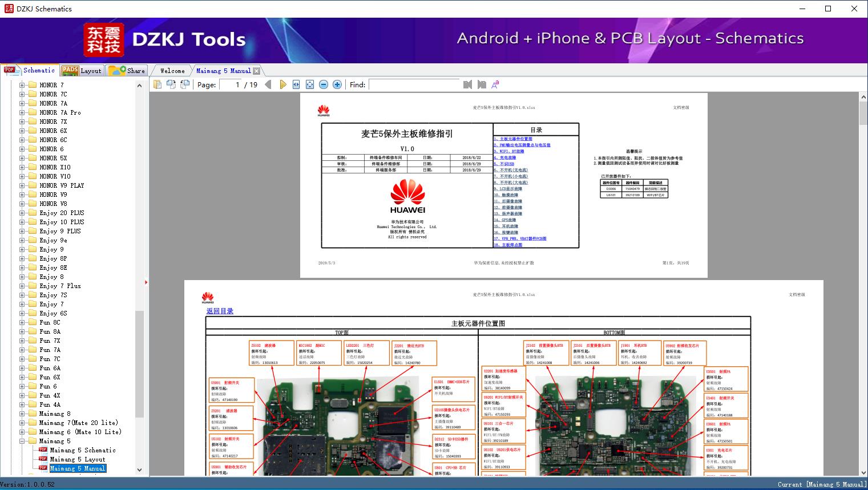Click the PDF icon beside Maimang 5 Schematic
Screen dimensions: 868x490
[43, 449]
